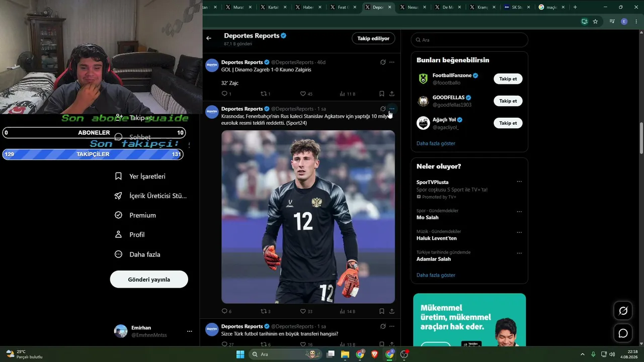
Task: Switch to the Nexus browser tab
Action: (x=412, y=7)
